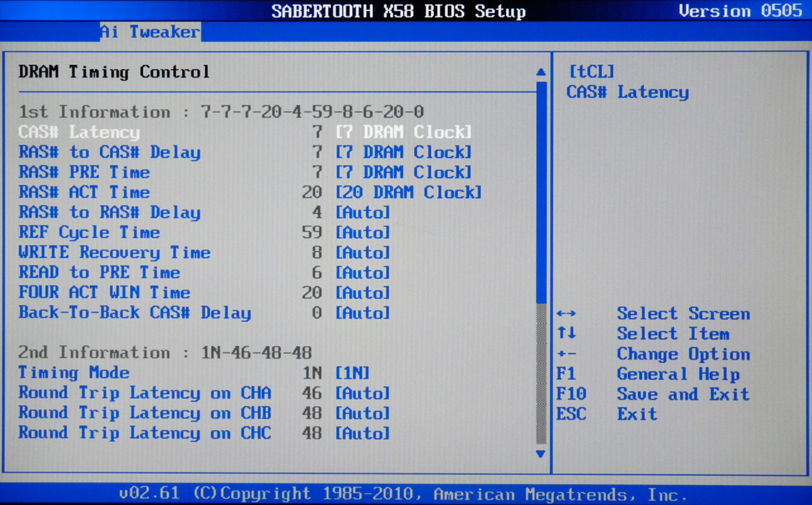Click the scrollbar down arrow
The height and width of the screenshot is (505, 812).
540,454
